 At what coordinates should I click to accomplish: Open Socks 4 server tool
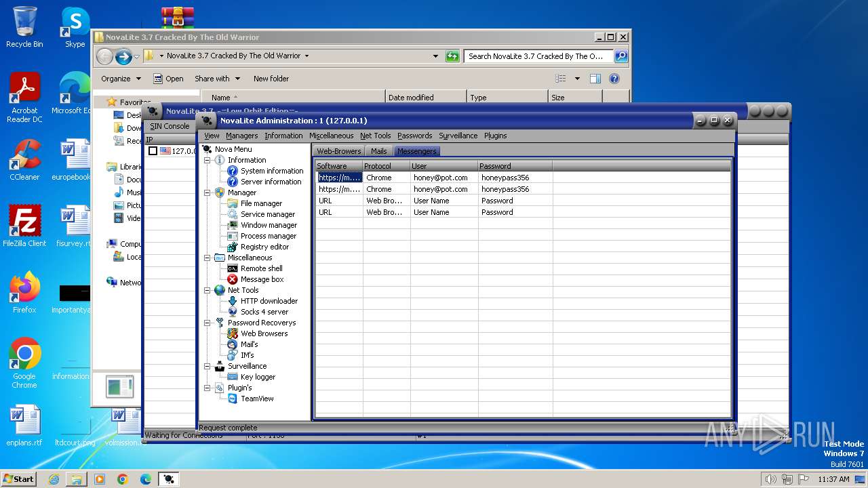coord(264,312)
